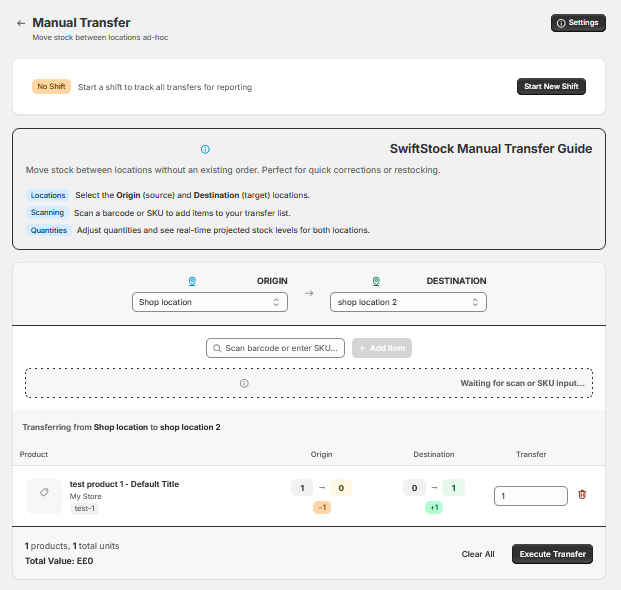This screenshot has width=621, height=590.
Task: Click the origin -1 change badge
Action: coord(322,507)
